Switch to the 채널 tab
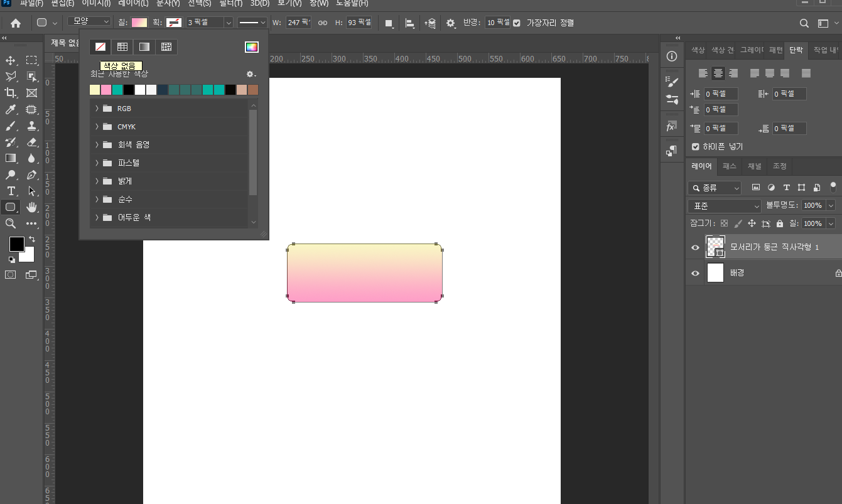This screenshot has width=842, height=504. click(x=754, y=166)
